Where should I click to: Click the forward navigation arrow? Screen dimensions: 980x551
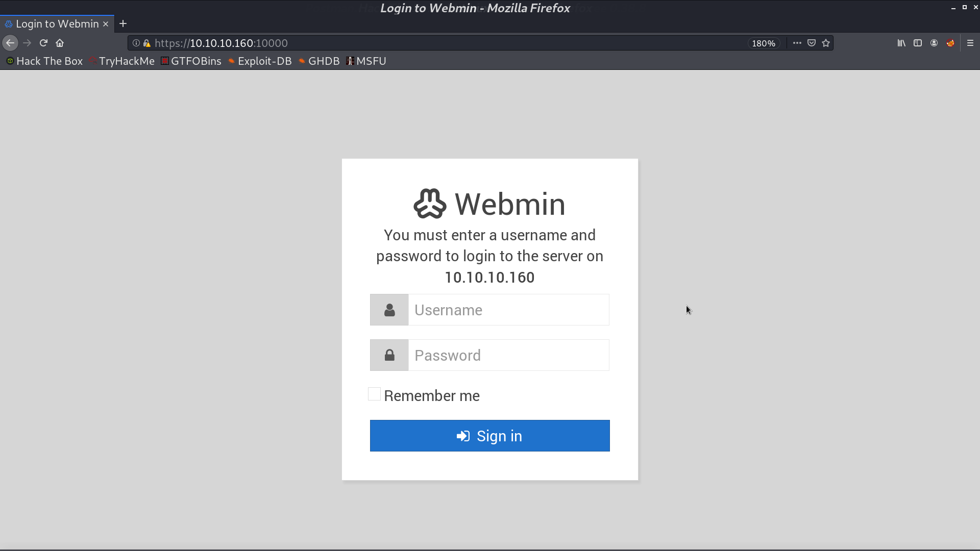click(x=27, y=43)
